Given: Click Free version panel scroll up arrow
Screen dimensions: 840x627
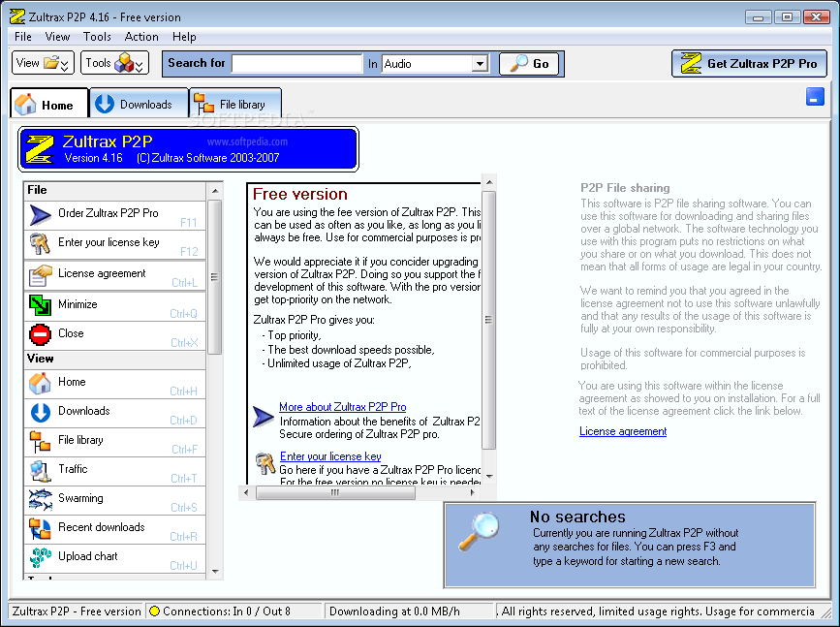Looking at the screenshot, I should [x=489, y=183].
